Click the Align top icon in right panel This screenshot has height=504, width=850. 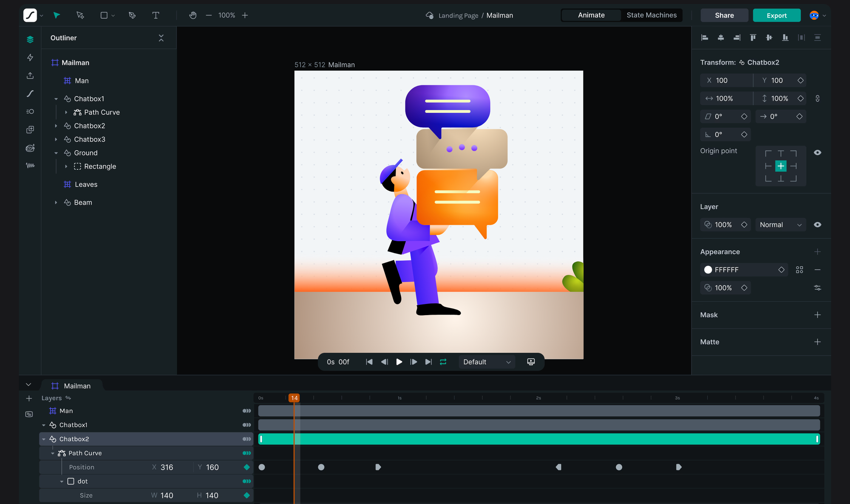(x=753, y=37)
